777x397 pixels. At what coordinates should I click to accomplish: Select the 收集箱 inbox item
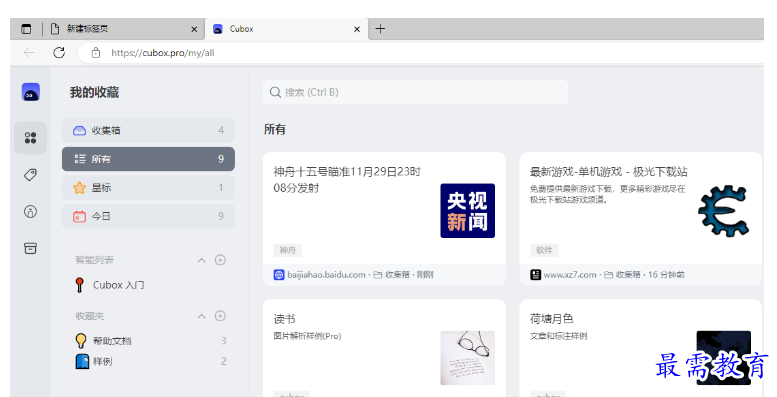tap(148, 130)
